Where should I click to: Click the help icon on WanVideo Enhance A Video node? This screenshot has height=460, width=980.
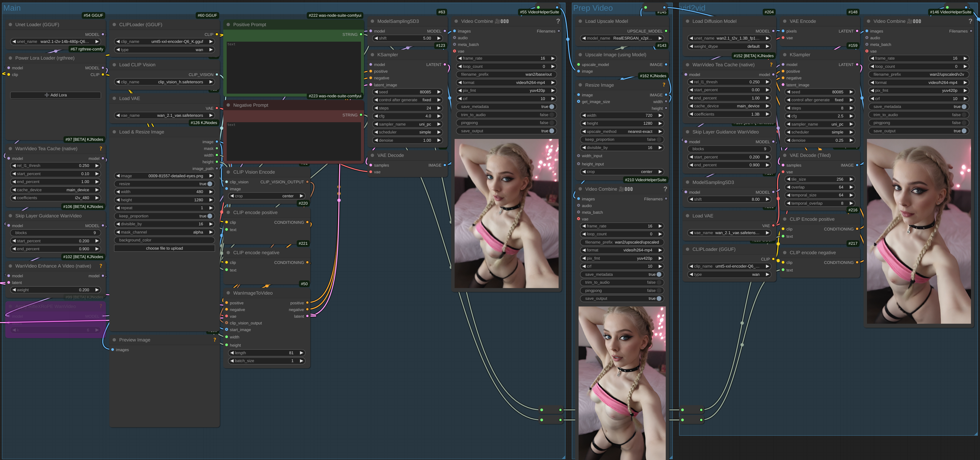click(x=101, y=266)
